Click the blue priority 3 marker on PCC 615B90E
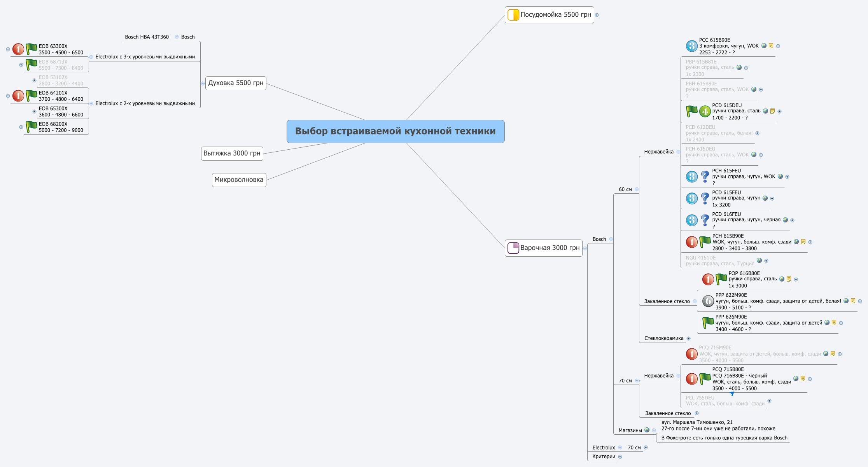This screenshot has height=467, width=868. [x=691, y=46]
